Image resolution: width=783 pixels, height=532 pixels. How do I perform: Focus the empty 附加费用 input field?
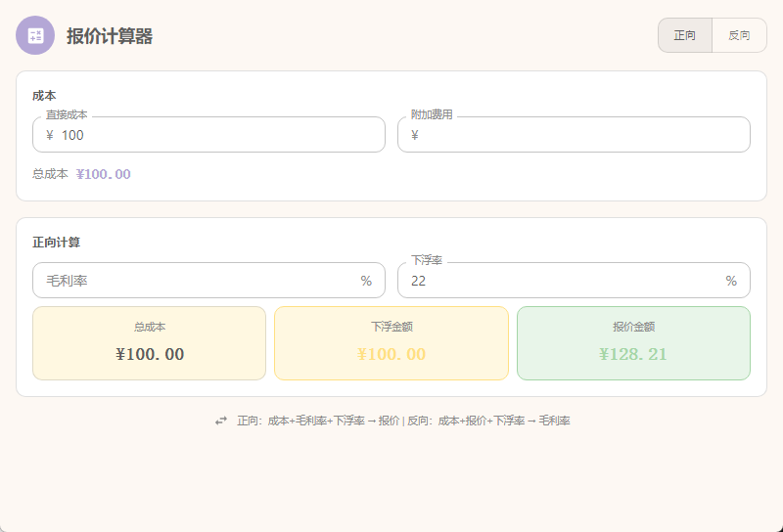click(582, 135)
